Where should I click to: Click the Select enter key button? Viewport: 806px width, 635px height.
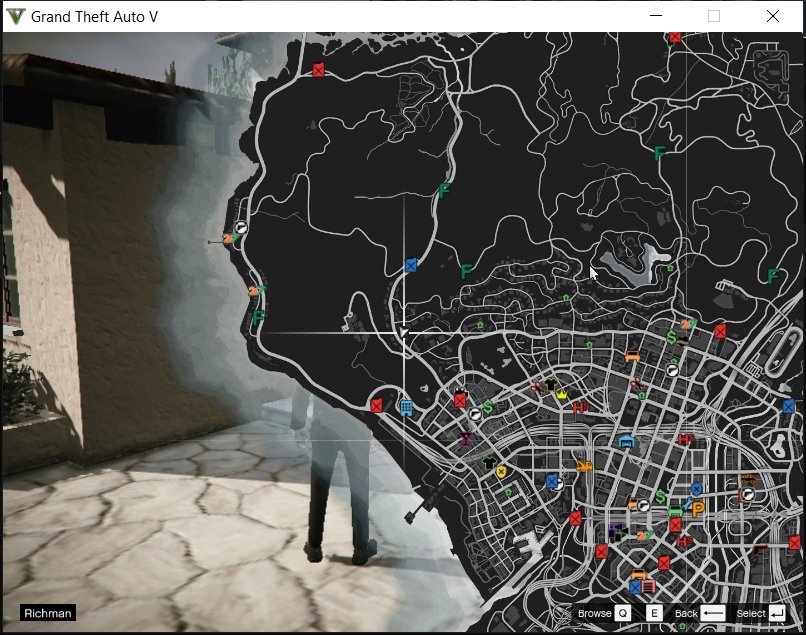pos(778,613)
